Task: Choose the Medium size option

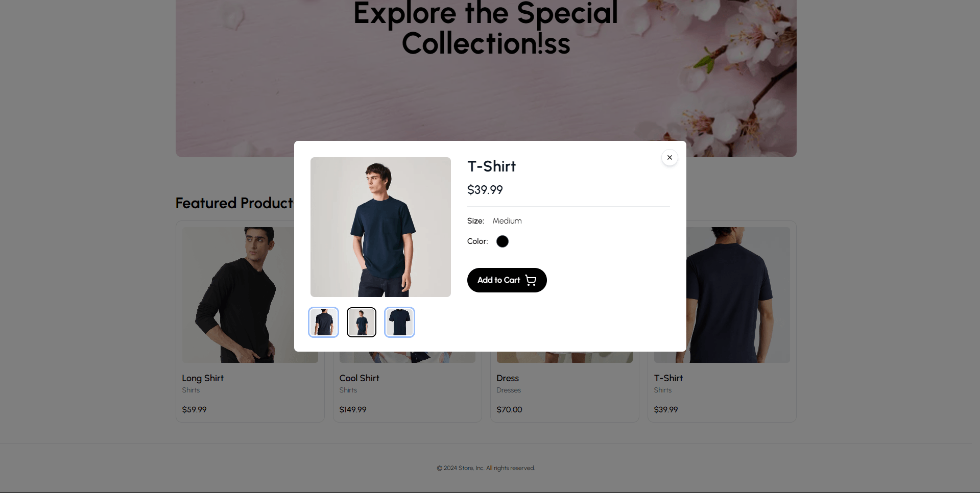Action: point(507,221)
